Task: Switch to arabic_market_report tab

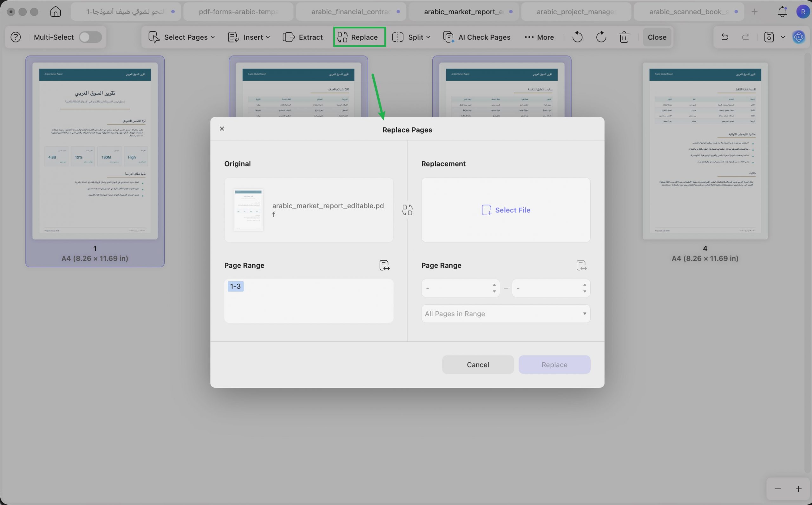Action: (x=463, y=12)
